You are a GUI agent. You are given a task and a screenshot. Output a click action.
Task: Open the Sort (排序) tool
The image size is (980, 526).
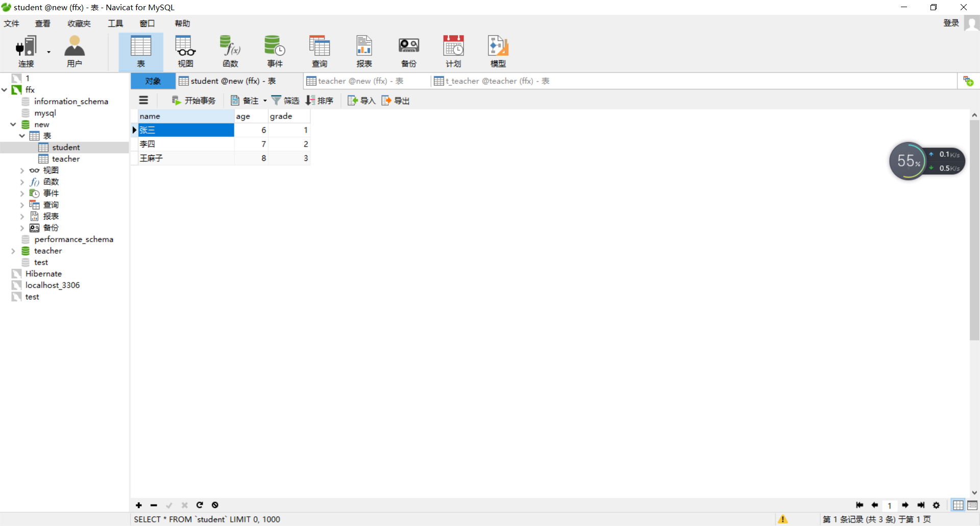click(320, 101)
